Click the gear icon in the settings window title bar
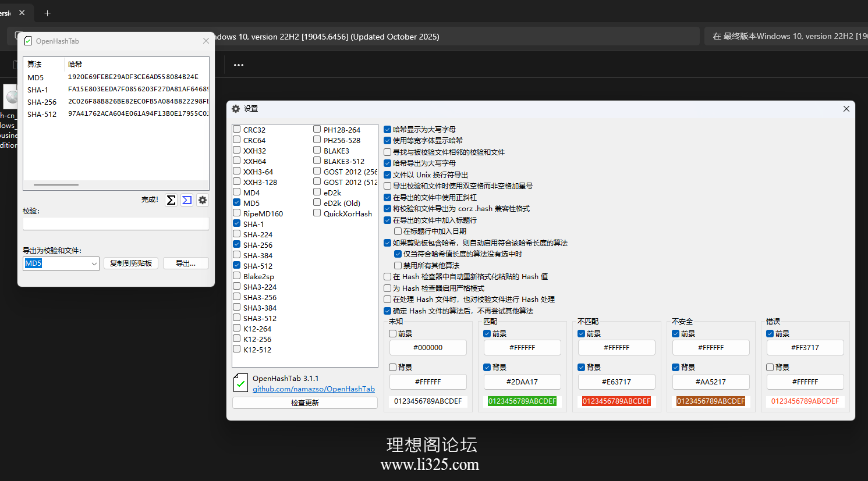Screen dimensions: 868x481 (x=235, y=109)
